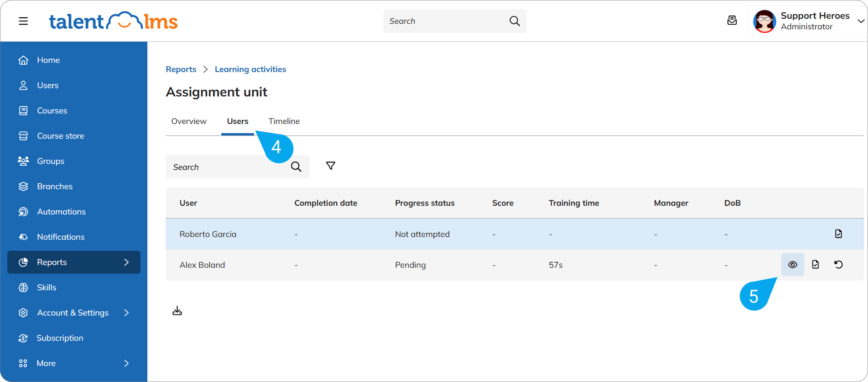Click the Reports pie chart icon
The height and width of the screenshot is (382, 868).
(x=23, y=262)
